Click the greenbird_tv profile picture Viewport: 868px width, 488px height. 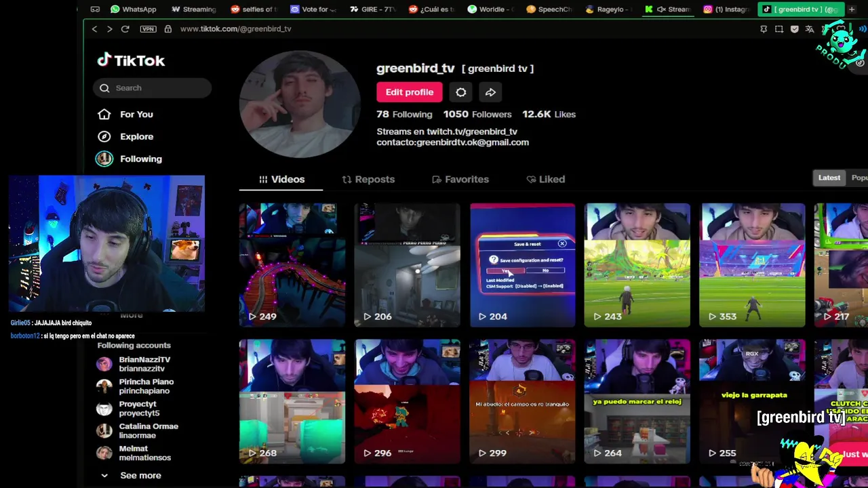point(299,104)
